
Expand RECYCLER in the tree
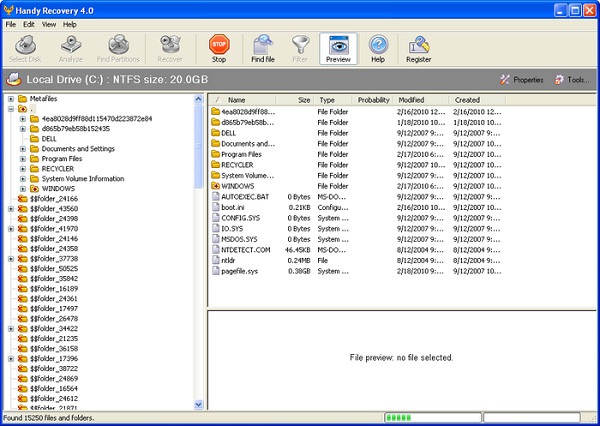(x=23, y=168)
